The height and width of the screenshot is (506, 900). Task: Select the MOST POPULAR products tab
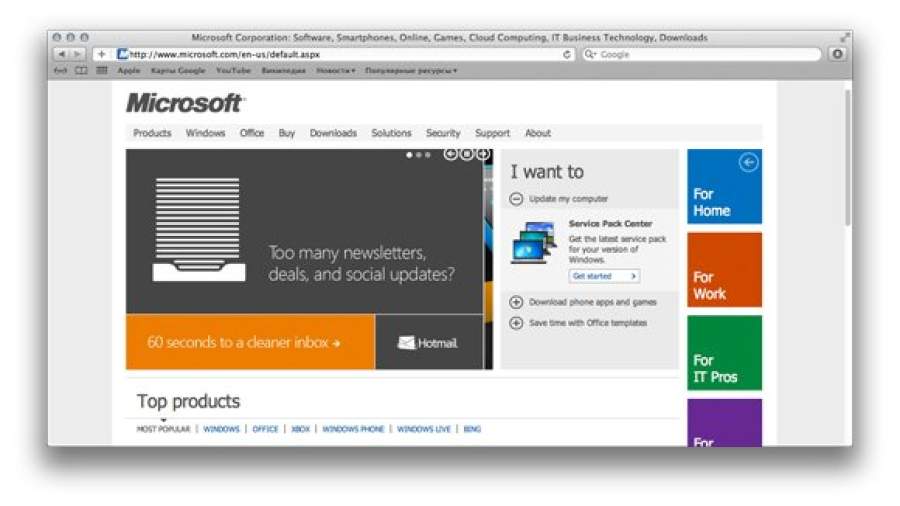click(163, 429)
